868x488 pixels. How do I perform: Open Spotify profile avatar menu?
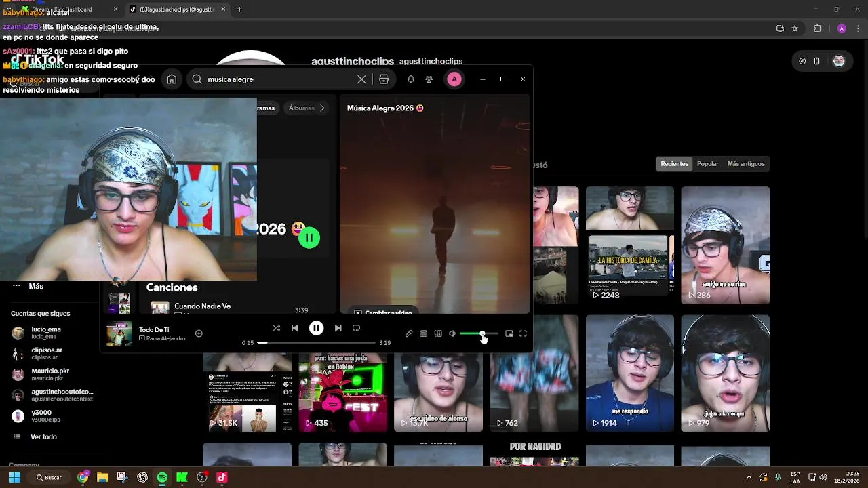(454, 79)
